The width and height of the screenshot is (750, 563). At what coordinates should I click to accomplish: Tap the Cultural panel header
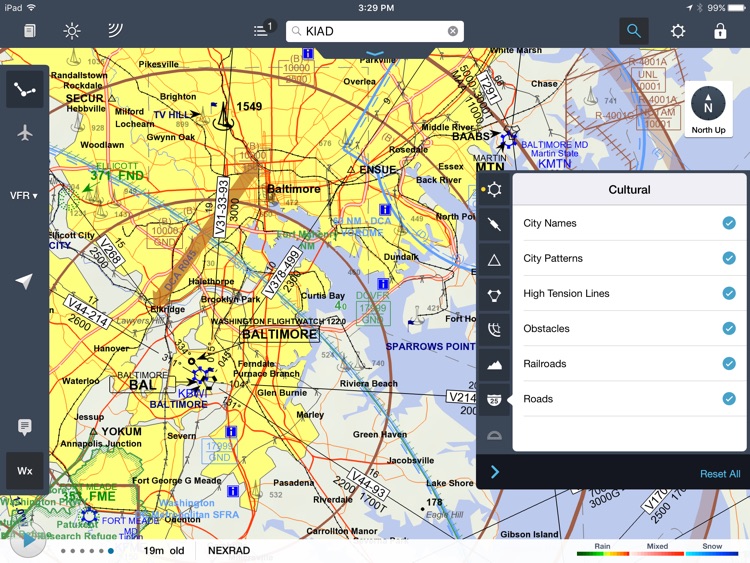(629, 189)
